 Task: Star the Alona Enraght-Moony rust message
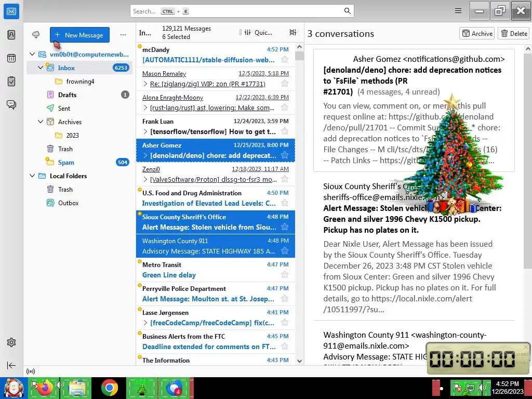[x=285, y=108]
